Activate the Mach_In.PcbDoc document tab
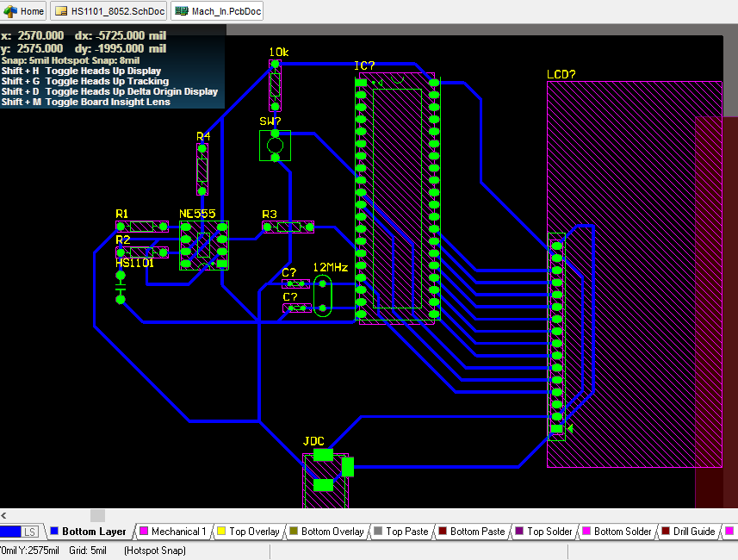The width and height of the screenshot is (738, 560). pos(218,11)
